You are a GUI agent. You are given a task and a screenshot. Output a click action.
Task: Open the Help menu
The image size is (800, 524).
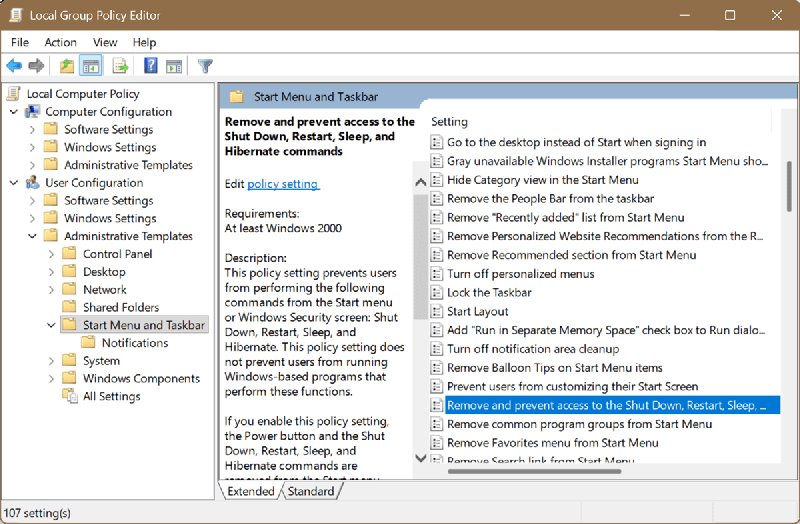click(144, 42)
